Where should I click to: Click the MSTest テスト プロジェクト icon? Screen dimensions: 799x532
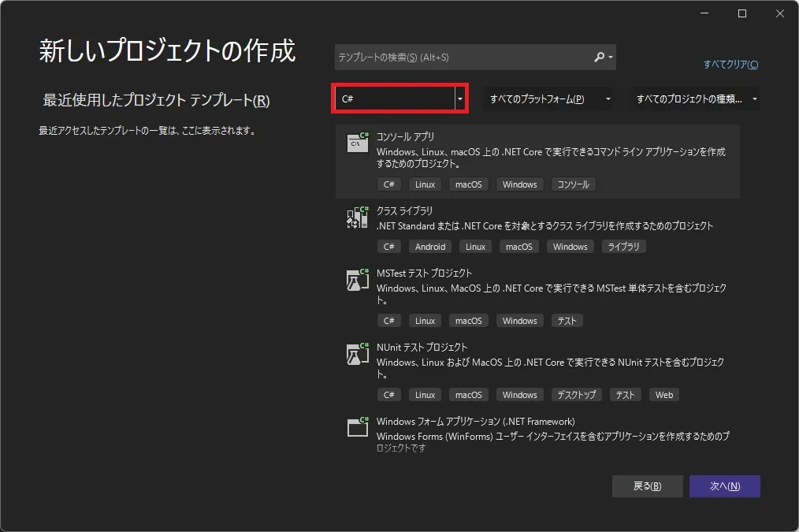pyautogui.click(x=357, y=280)
